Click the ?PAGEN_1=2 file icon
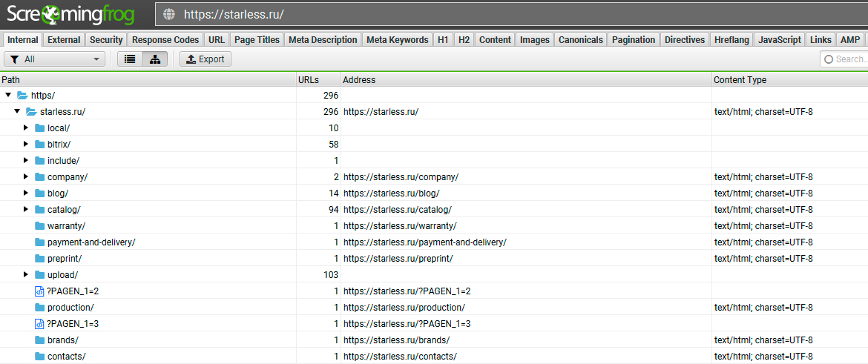 [40, 291]
